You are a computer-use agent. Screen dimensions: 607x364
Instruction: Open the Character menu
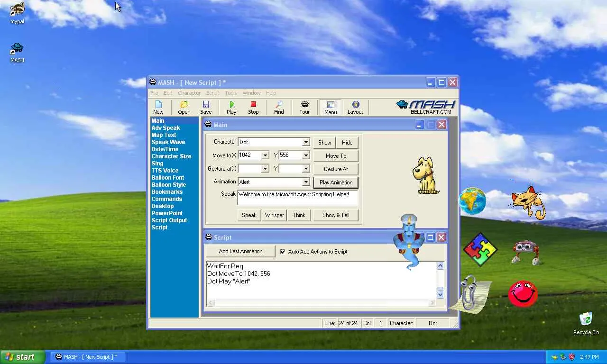(189, 93)
